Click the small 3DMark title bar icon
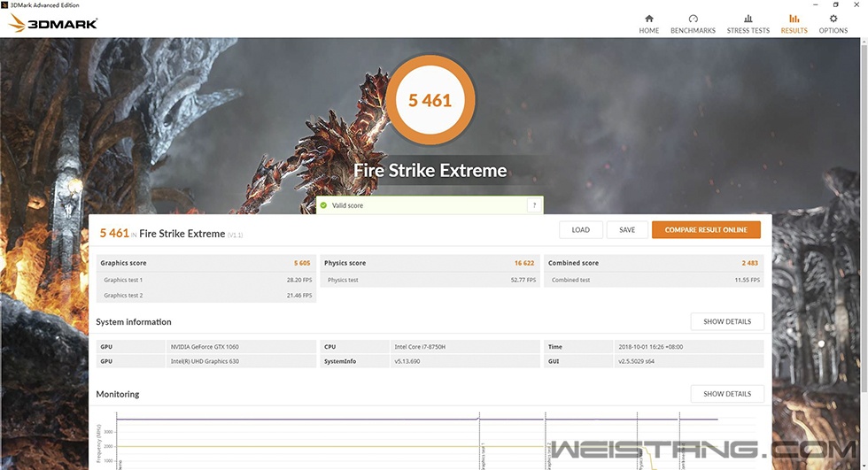Viewport: 868px width, 470px height. tap(4, 4)
